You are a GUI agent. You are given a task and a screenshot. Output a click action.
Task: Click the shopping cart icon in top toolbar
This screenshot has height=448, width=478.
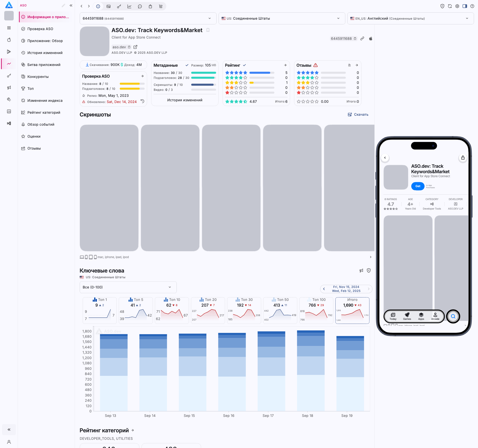pos(161,6)
